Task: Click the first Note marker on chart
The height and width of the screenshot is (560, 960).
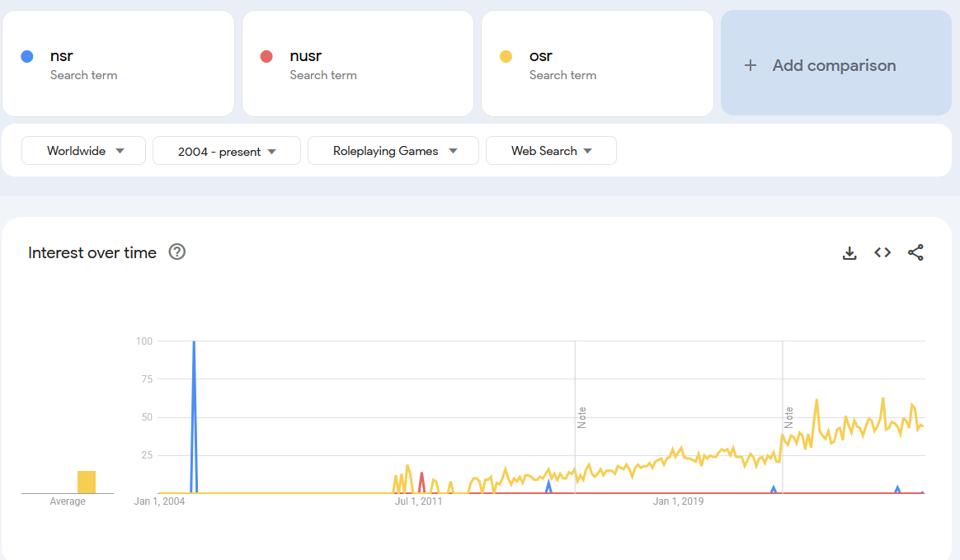Action: 581,417
